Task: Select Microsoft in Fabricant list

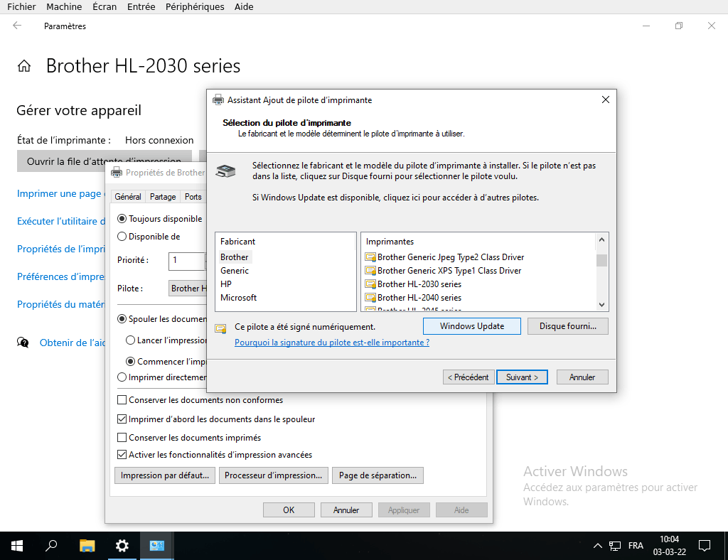Action: (x=239, y=297)
